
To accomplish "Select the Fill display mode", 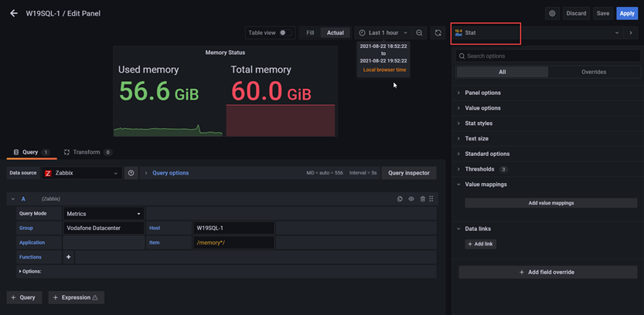I will tap(310, 33).
